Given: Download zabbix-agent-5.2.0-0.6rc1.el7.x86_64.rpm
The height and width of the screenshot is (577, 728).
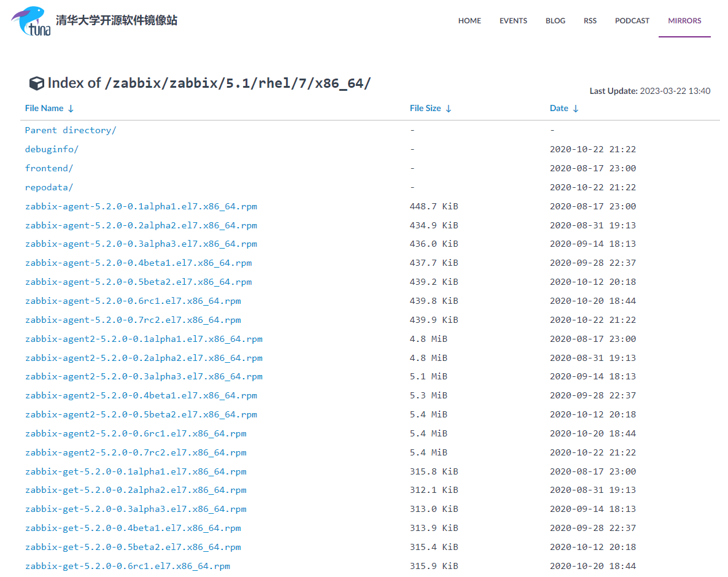Looking at the screenshot, I should click(x=133, y=301).
